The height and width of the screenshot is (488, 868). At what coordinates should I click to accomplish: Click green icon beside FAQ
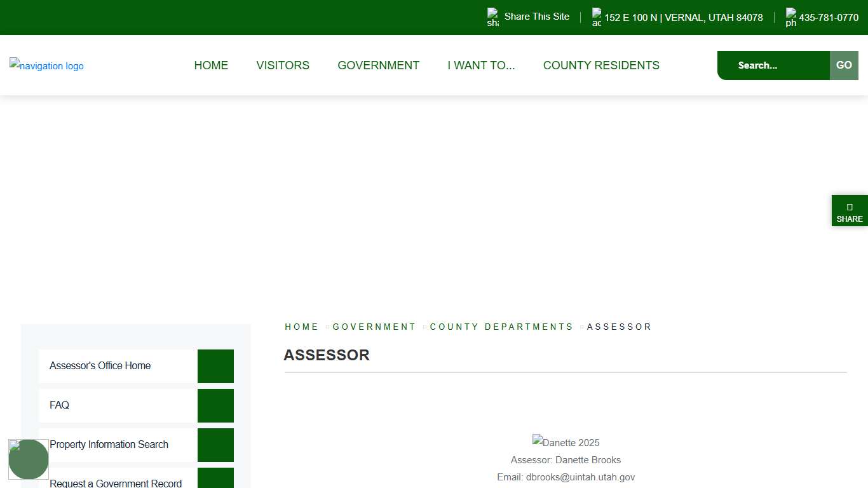tap(215, 405)
